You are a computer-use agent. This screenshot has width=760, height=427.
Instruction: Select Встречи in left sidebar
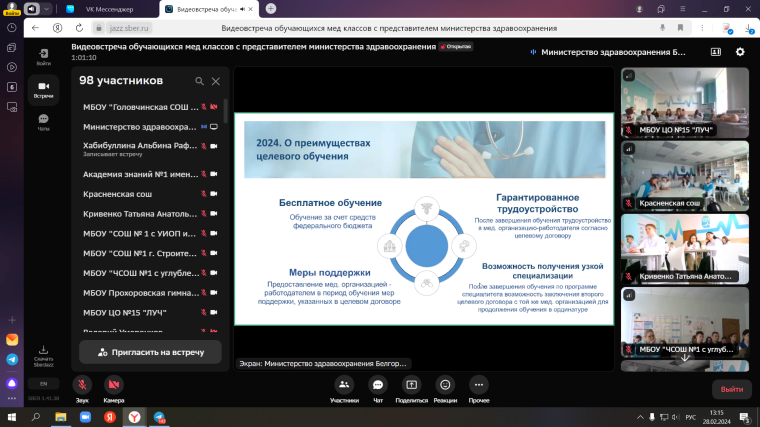point(44,90)
